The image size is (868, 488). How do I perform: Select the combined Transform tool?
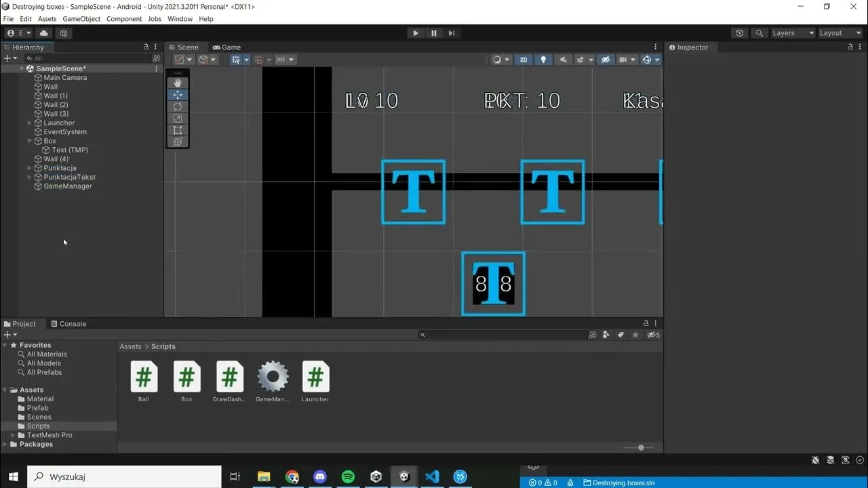[x=178, y=142]
